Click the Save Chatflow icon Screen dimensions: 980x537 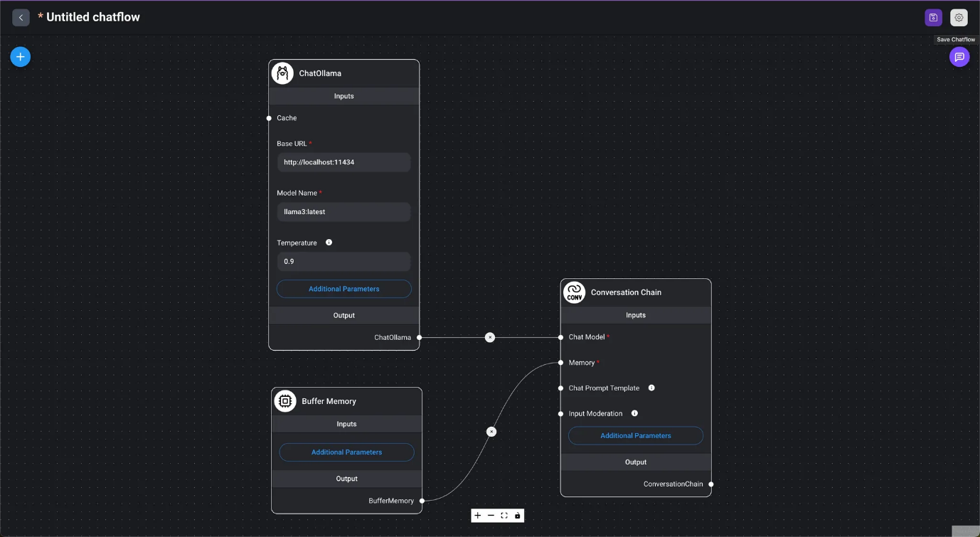pyautogui.click(x=933, y=18)
